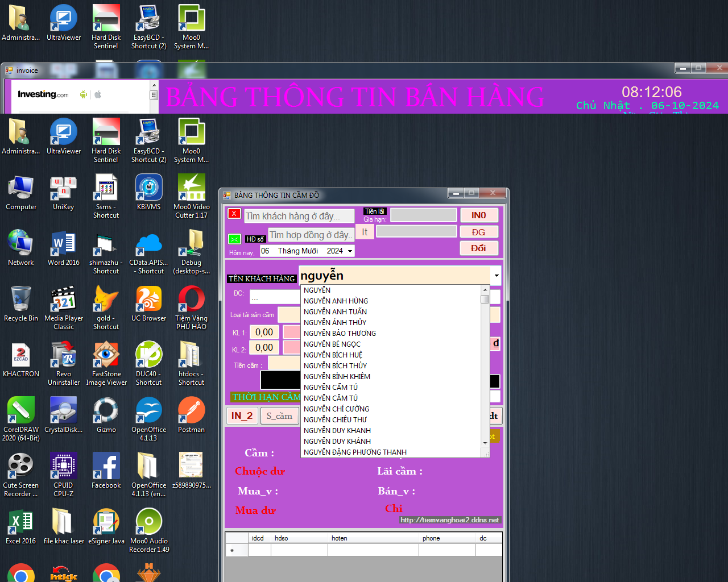
Task: Collapse the TÊN KHÁCH HÀNG combo box arrow
Action: click(496, 276)
